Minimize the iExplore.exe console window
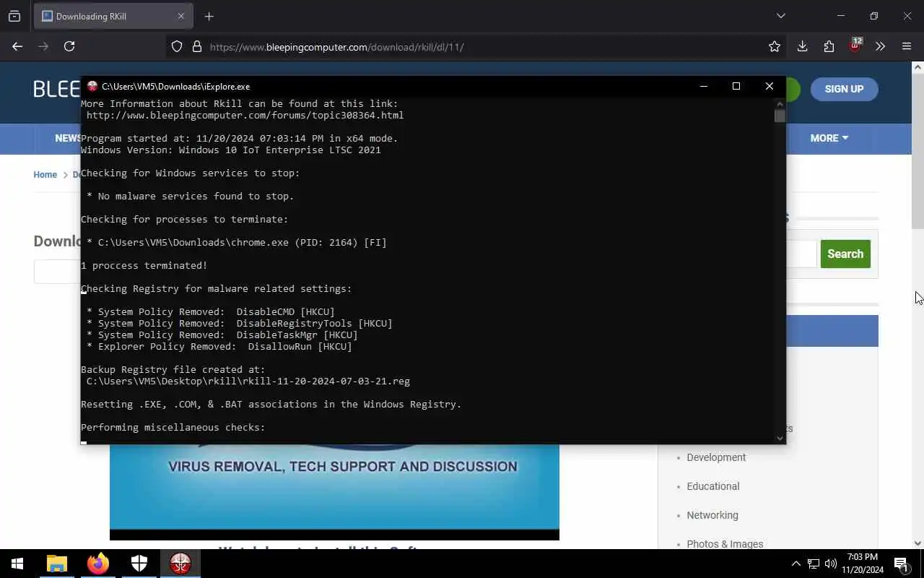The width and height of the screenshot is (924, 578). 703,86
